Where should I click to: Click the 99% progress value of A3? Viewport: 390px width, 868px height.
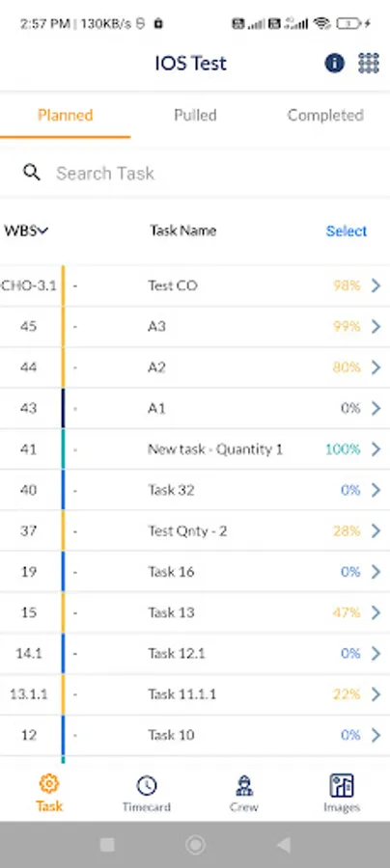click(x=347, y=327)
